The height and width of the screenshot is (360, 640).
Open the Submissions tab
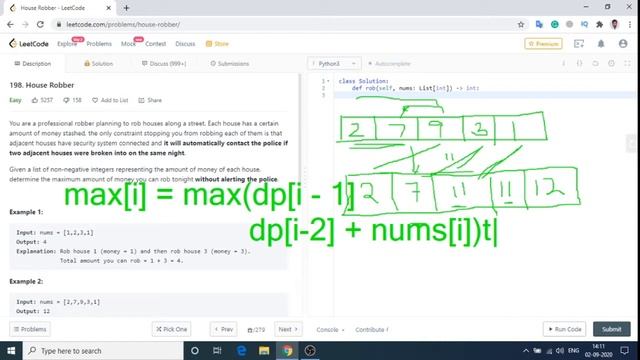229,64
